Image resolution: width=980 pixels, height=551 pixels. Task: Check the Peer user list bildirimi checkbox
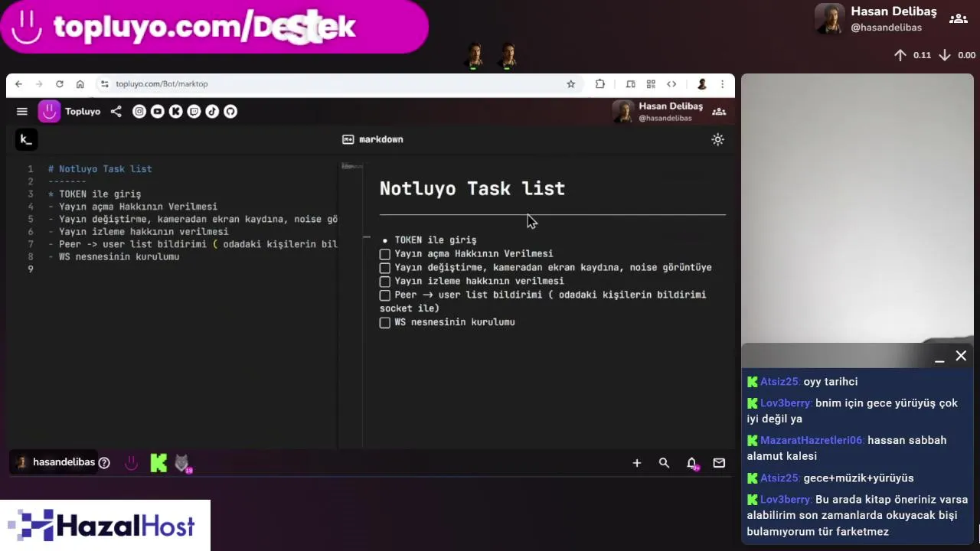coord(385,295)
